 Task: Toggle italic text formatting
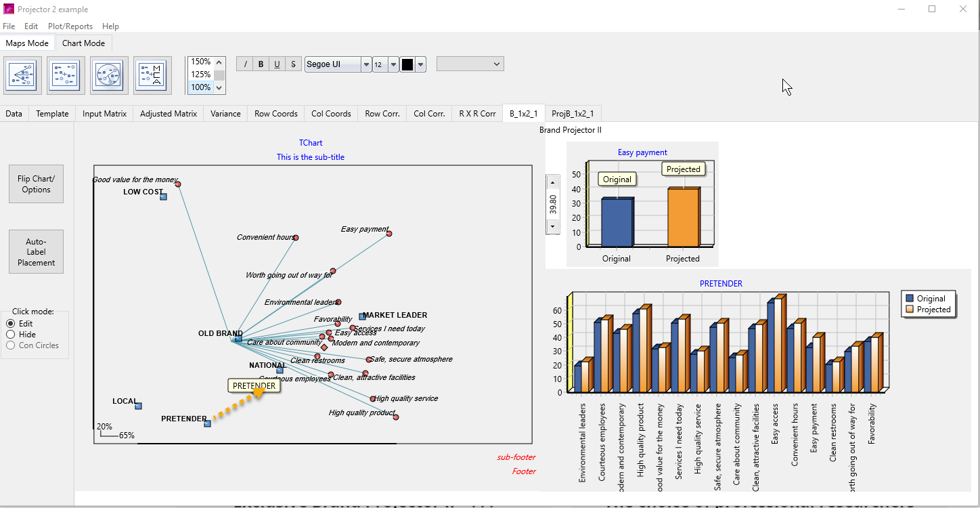245,64
